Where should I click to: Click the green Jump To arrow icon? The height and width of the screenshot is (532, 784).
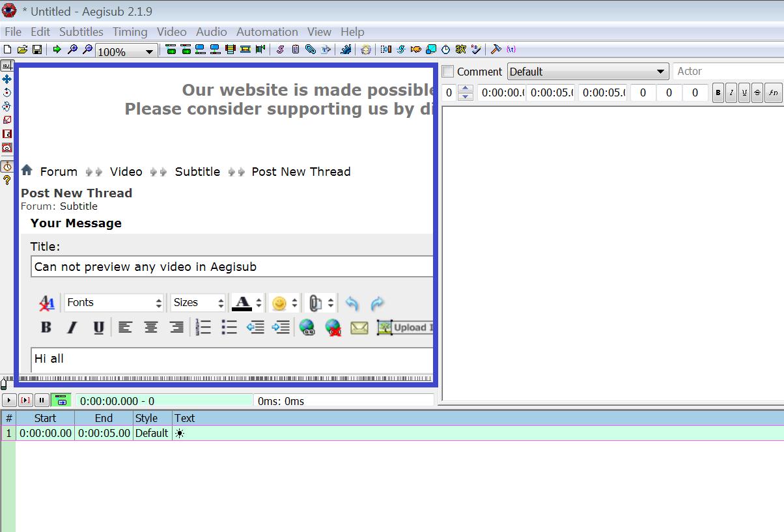(57, 49)
